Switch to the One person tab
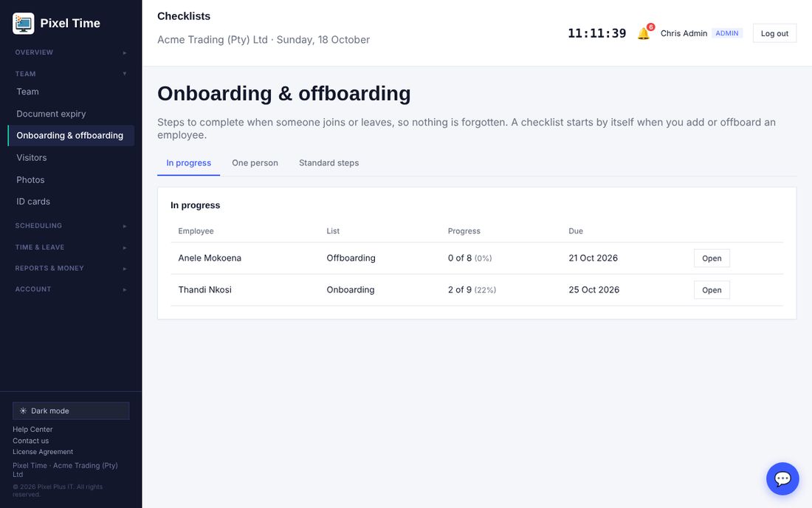This screenshot has height=508, width=812. 255,162
